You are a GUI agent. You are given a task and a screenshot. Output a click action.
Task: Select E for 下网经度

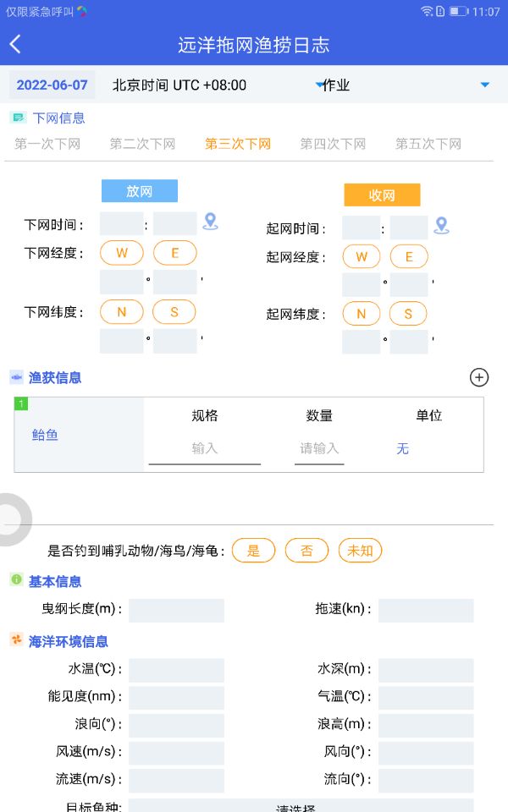click(174, 252)
